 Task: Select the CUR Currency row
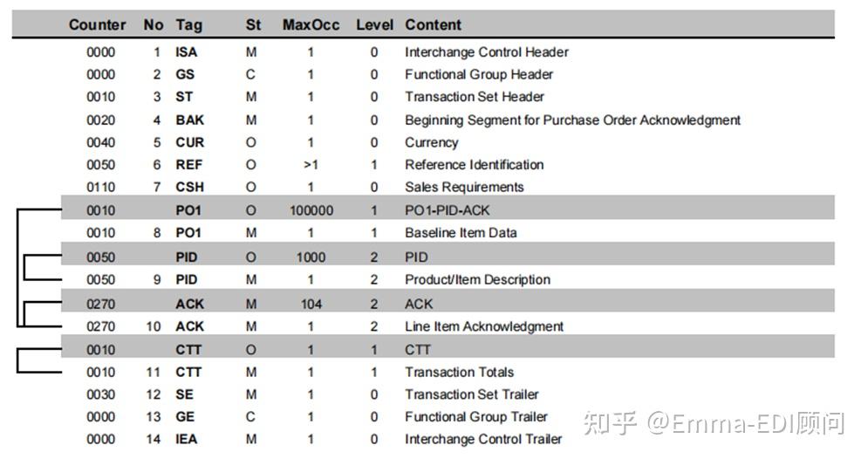pyautogui.click(x=431, y=143)
